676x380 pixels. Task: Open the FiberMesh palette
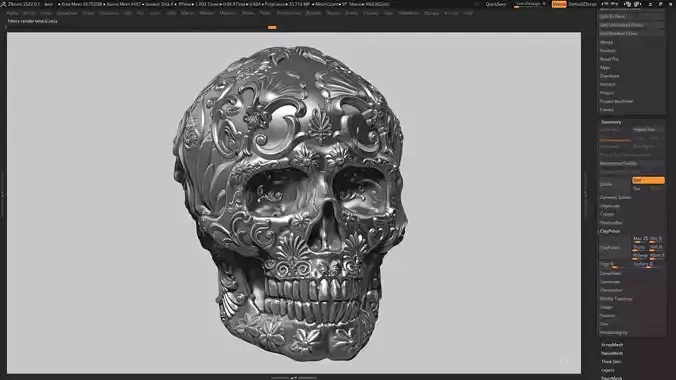coord(611,378)
